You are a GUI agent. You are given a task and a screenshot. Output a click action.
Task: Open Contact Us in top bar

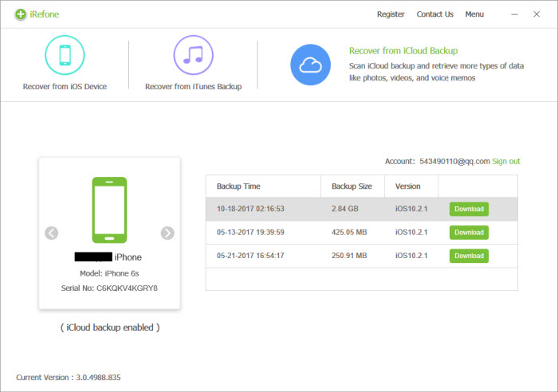(x=435, y=14)
